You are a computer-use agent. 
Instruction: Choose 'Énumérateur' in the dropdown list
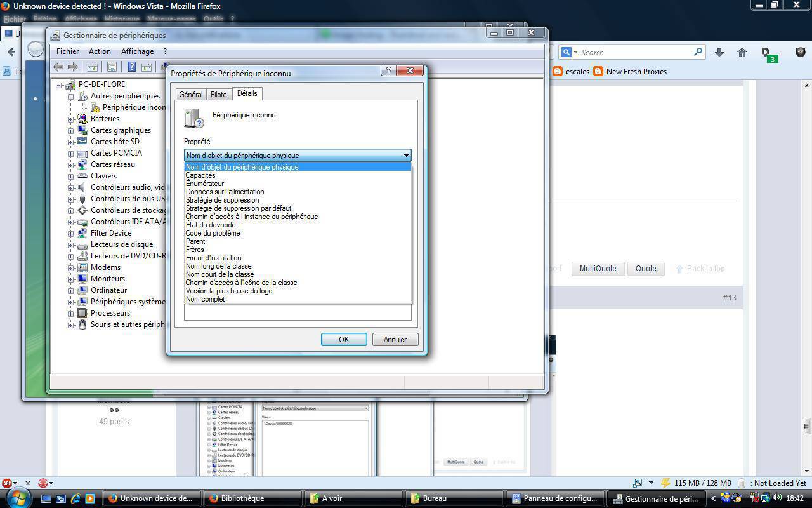204,184
